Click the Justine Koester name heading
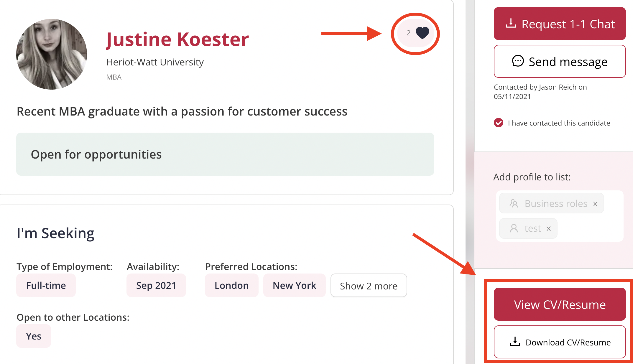This screenshot has width=633, height=364. pyautogui.click(x=177, y=39)
